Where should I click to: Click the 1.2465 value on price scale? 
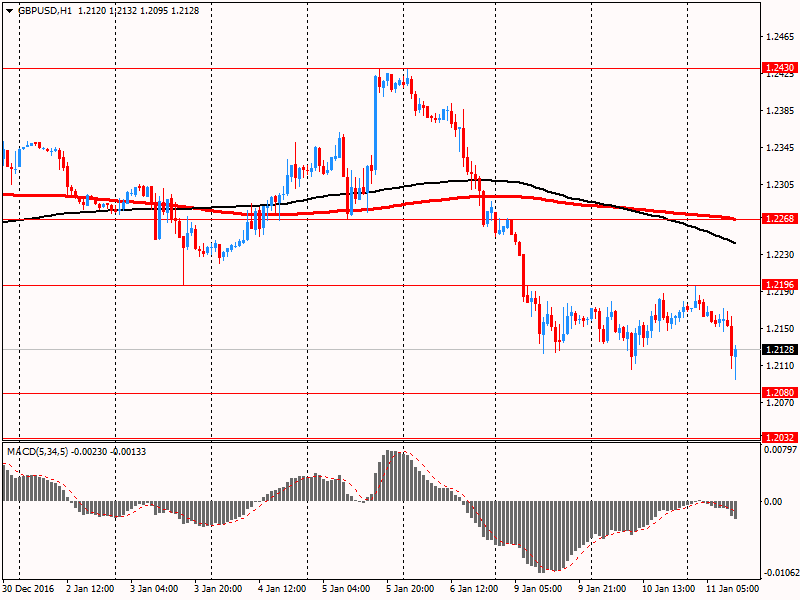click(x=779, y=36)
